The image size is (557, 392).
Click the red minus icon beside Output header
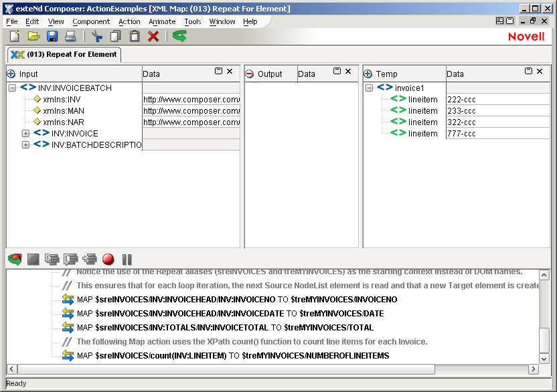pos(249,74)
